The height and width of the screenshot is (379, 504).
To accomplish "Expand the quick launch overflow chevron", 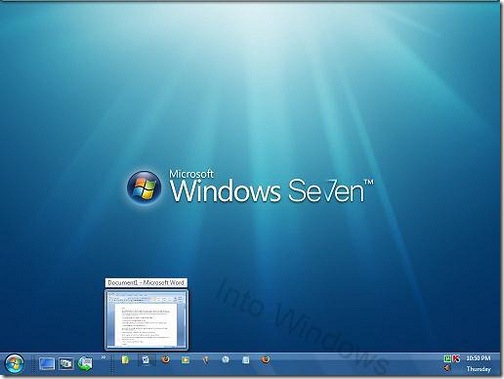I will point(103,358).
